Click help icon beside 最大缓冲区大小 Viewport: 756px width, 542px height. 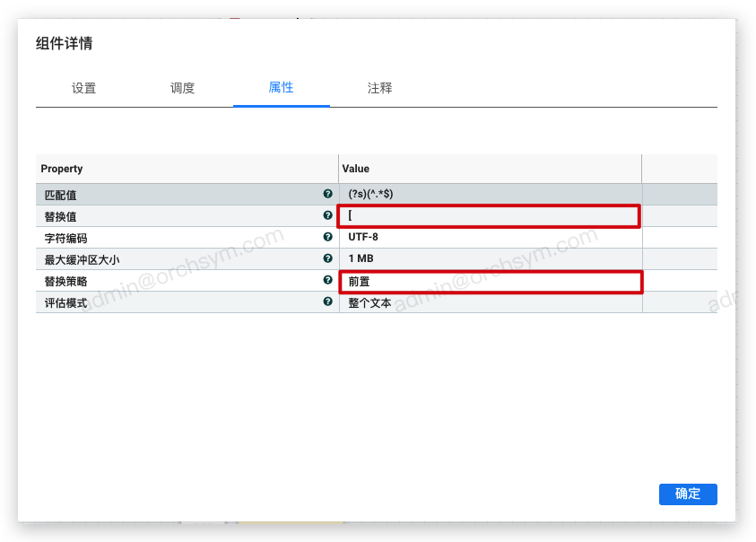(x=328, y=258)
